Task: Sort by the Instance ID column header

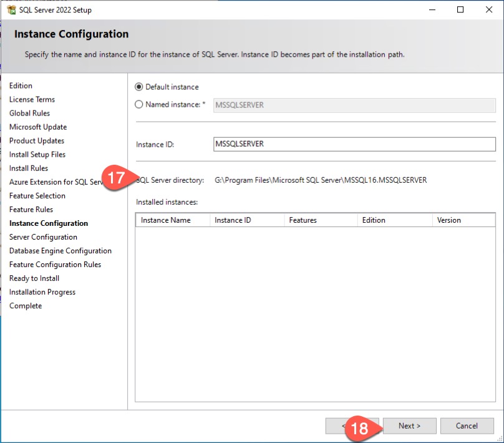Action: pyautogui.click(x=246, y=220)
